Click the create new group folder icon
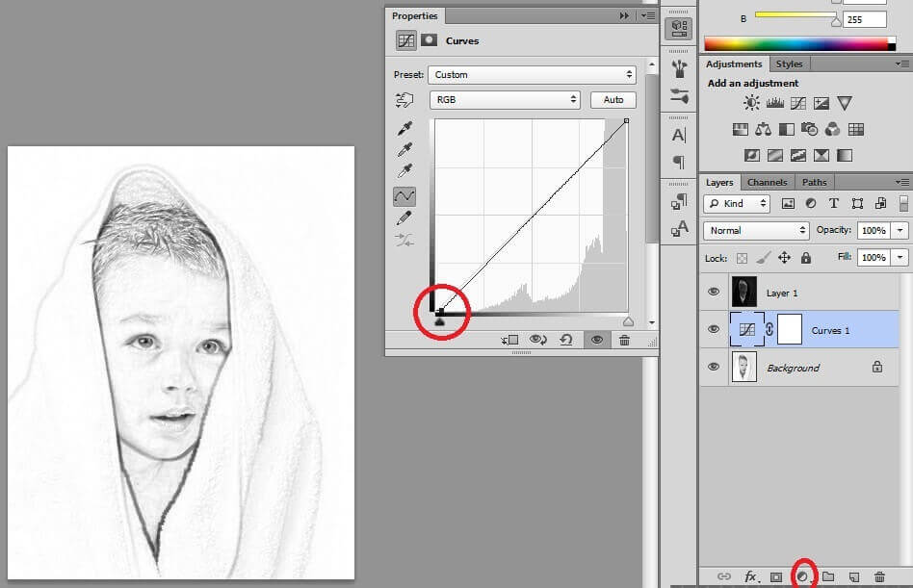The image size is (913, 588). pos(827,576)
